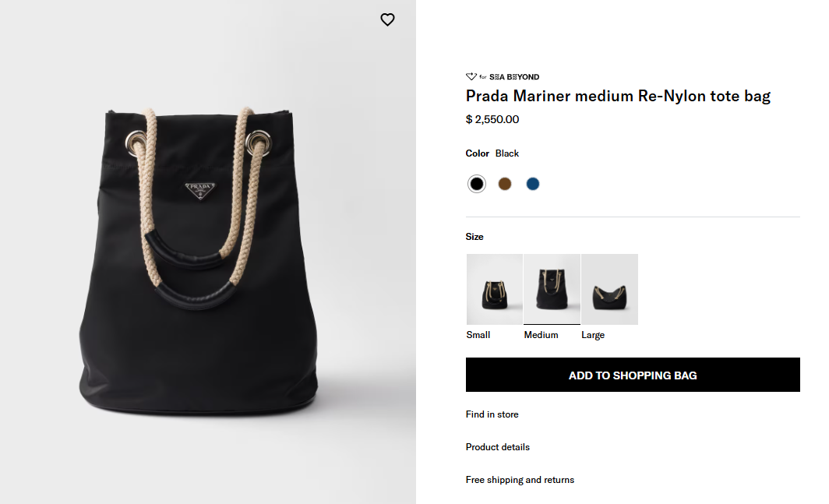Click the selected color name Black
829x504 pixels.
(507, 153)
